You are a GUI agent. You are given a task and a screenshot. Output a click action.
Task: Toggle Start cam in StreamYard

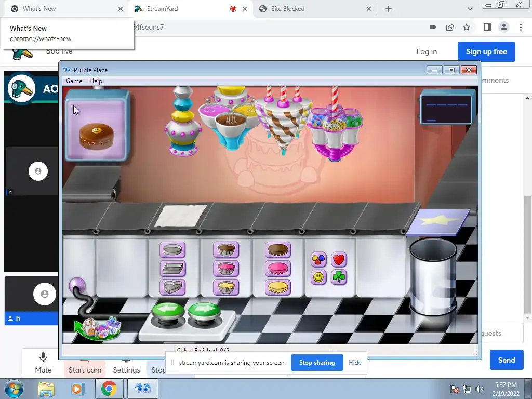85,370
